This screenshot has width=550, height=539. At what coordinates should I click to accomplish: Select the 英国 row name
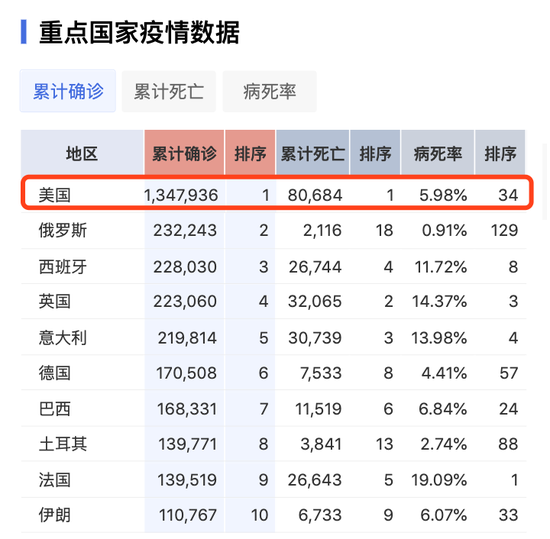click(x=55, y=301)
